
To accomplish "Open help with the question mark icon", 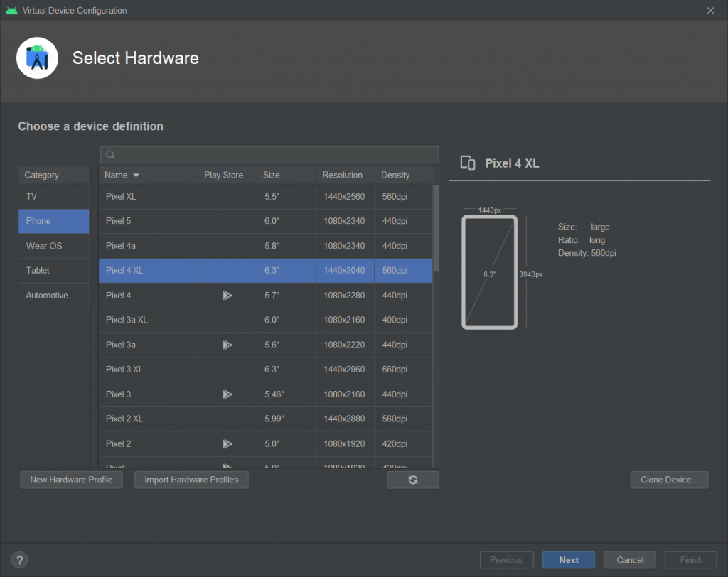I will pos(20,560).
